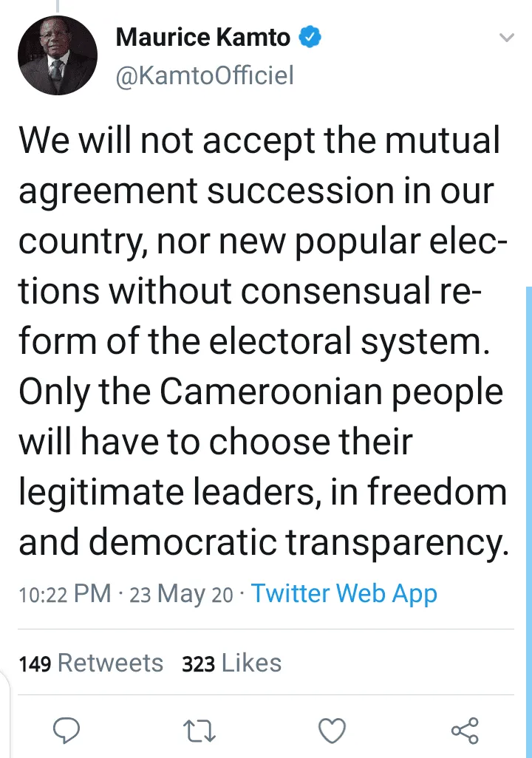Reply to the tweet with comment icon

coord(66,730)
